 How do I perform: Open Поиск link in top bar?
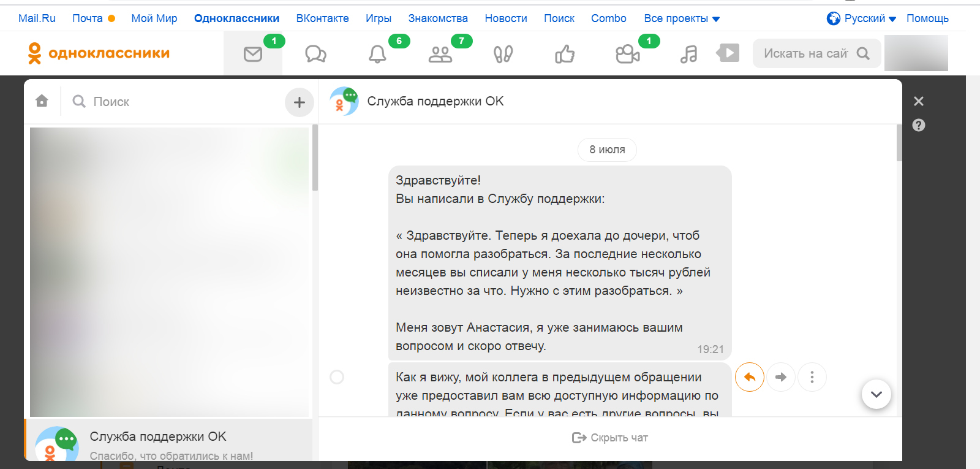[559, 18]
